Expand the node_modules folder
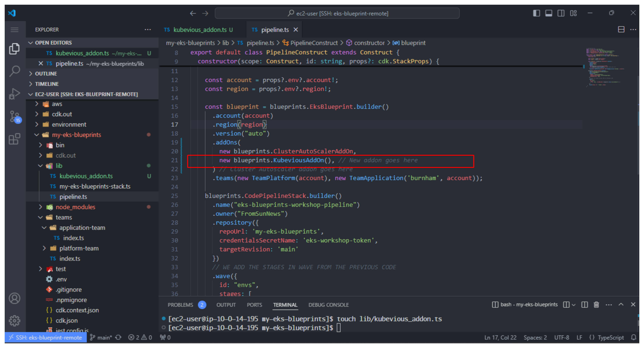Viewport: 644px width, 348px height. [x=75, y=207]
